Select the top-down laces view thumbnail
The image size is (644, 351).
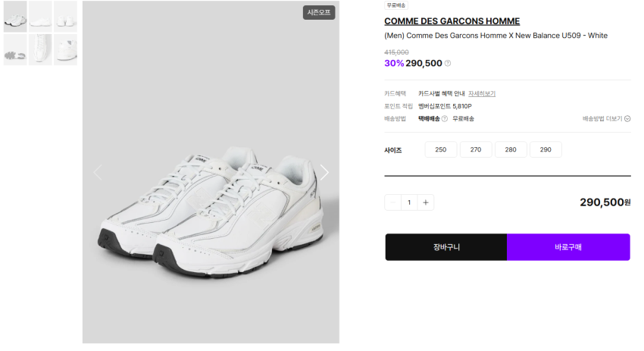point(40,50)
